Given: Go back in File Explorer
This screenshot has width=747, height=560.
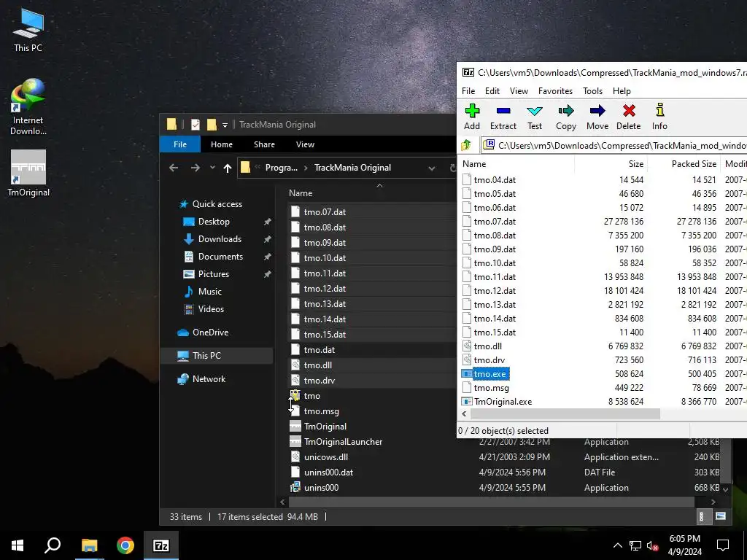Looking at the screenshot, I should point(174,168).
